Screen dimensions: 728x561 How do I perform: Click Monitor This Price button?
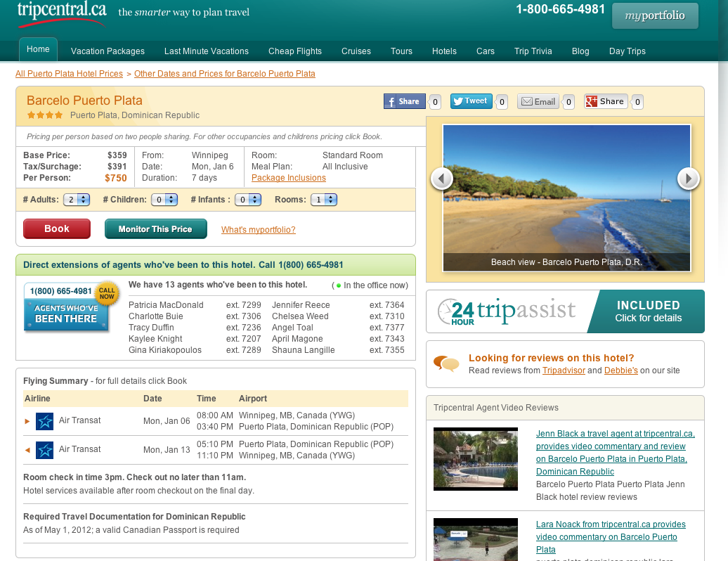point(155,228)
